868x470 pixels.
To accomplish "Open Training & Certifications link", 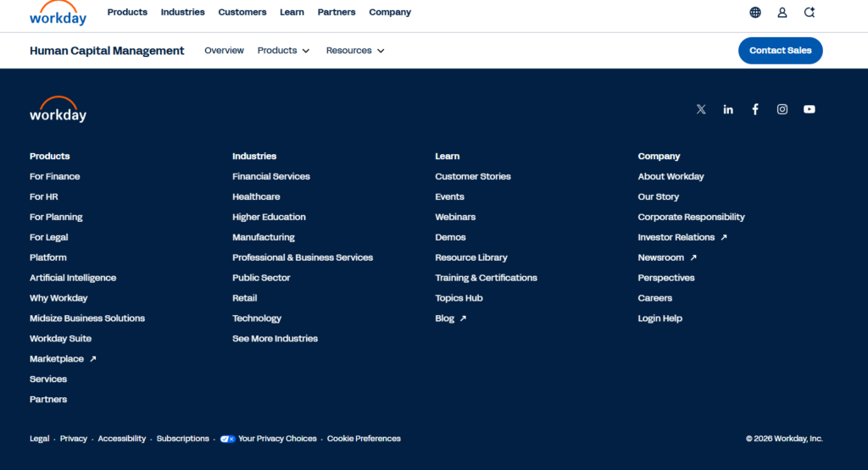I will (486, 278).
